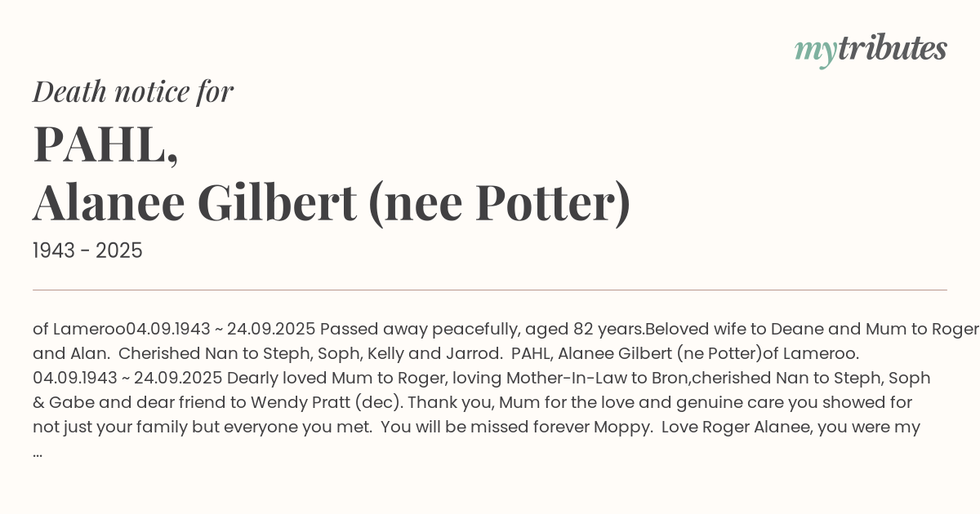Viewport: 980px width, 514px height.
Task: Click the horizontal divider line
Action: pyautogui.click(x=490, y=290)
